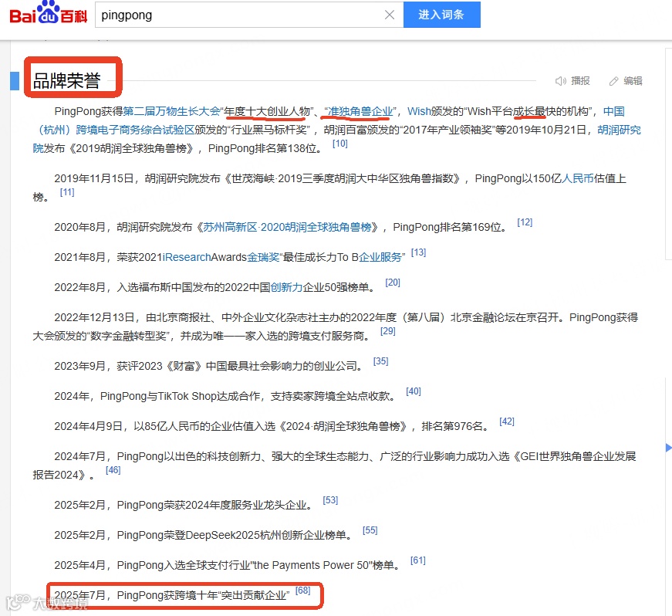The width and height of the screenshot is (672, 616).
Task: Open the 人民币 link
Action: 577,178
